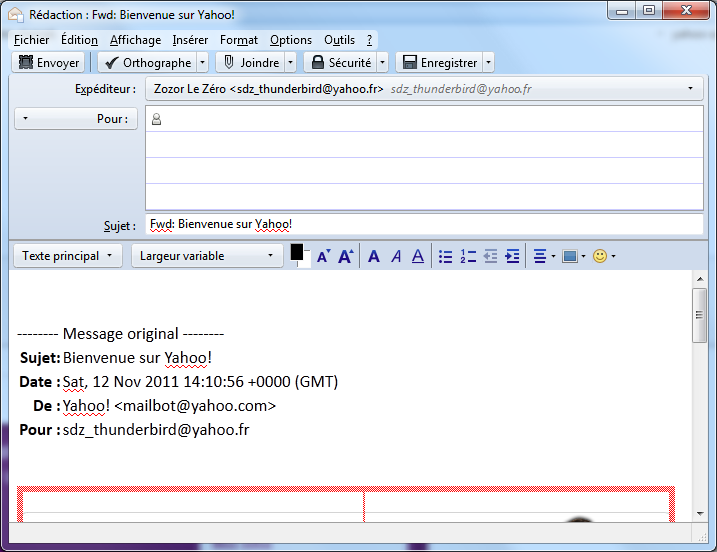This screenshot has height=552, width=717.
Task: Open the Texte principal paragraph style dropdown
Action: click(x=71, y=256)
